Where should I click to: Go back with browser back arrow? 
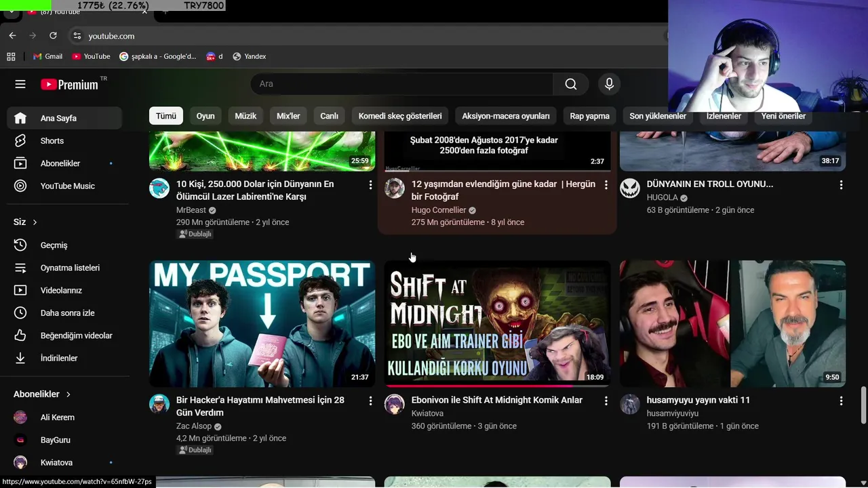(12, 36)
